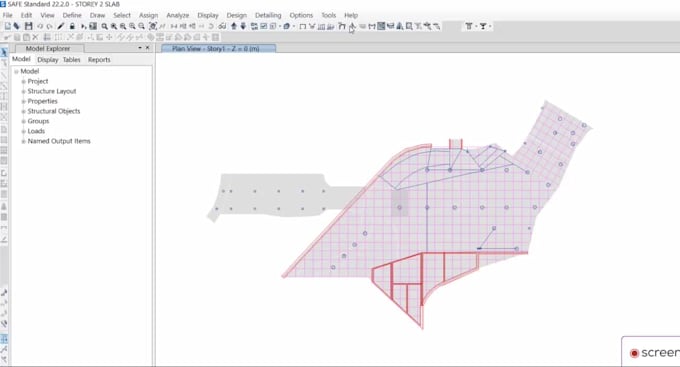680x367 pixels.
Task: Click the Run Analysis play arrow icon
Action: pyautogui.click(x=83, y=26)
